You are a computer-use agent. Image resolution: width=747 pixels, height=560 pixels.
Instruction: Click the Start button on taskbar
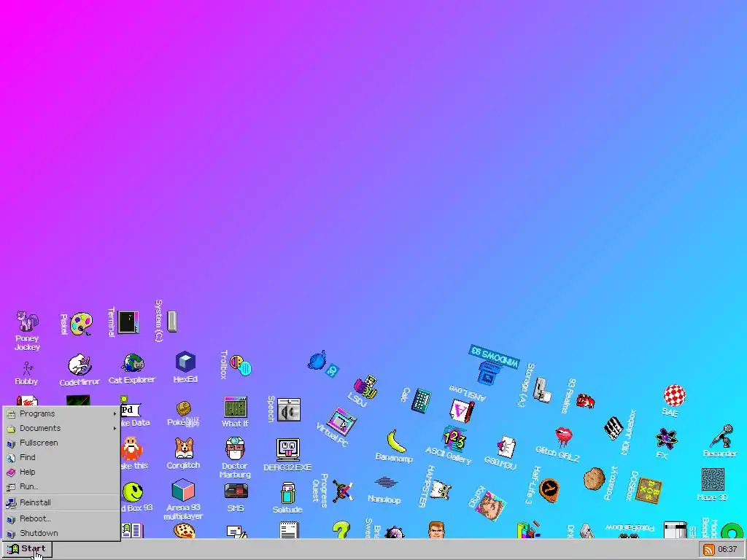(x=27, y=550)
